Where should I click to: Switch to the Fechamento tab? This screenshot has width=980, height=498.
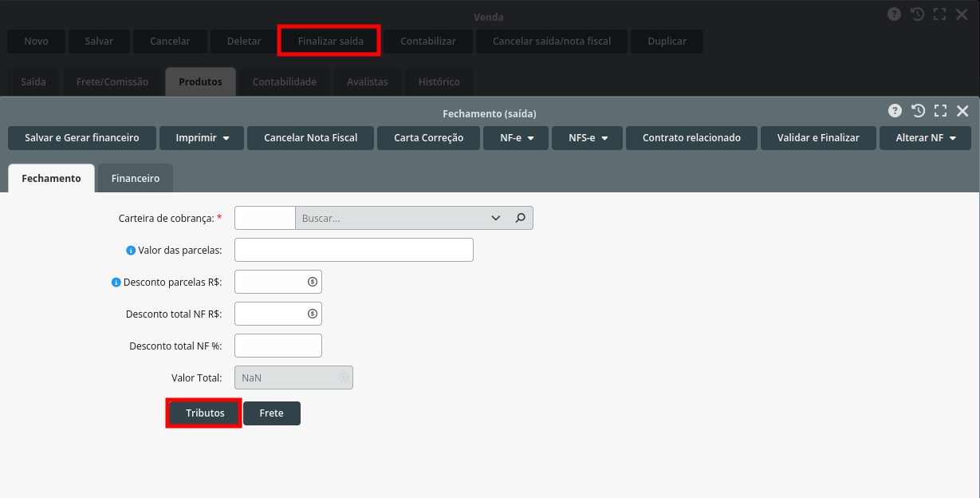click(52, 178)
